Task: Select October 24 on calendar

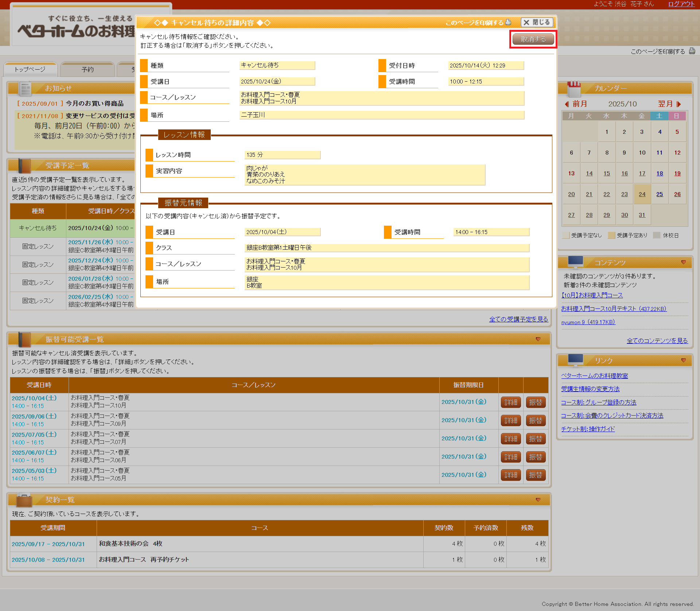Action: [x=642, y=194]
